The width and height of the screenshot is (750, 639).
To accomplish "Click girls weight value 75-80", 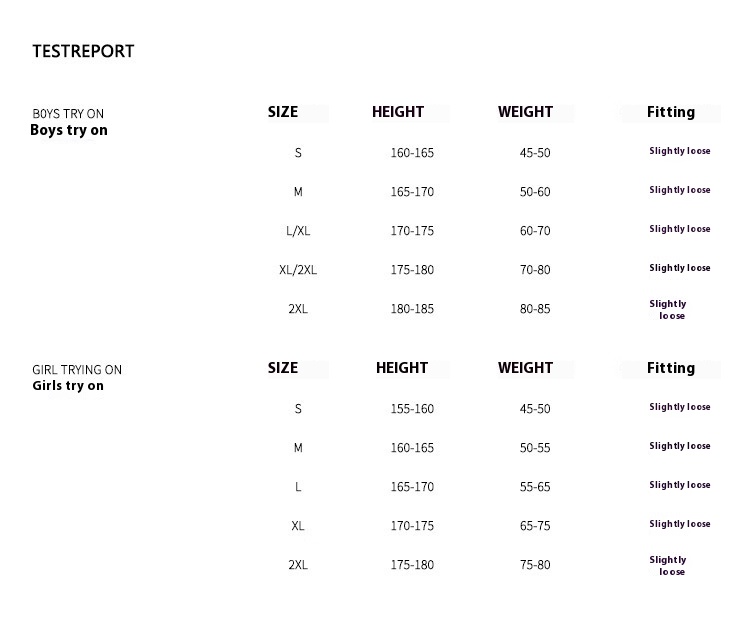I will pos(535,565).
